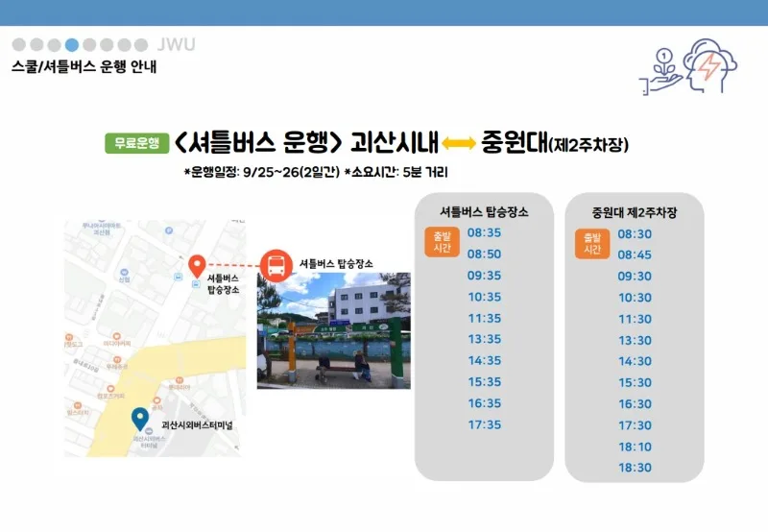Viewport: 768px width, 532px height.
Task: Click orange 출발시간 badge in 셔틀버스 탑승장소 panel
Action: [x=442, y=242]
